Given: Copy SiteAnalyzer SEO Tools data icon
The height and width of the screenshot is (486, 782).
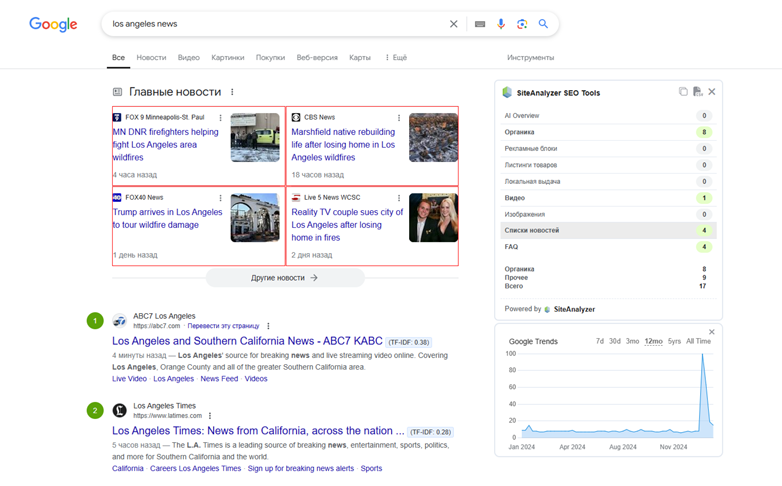Looking at the screenshot, I should [x=683, y=91].
